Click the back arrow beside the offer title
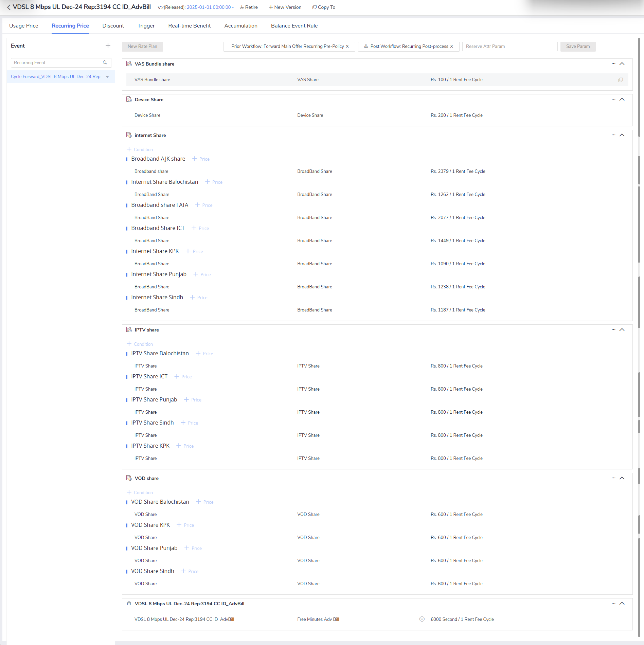This screenshot has width=644, height=645. (9, 7)
